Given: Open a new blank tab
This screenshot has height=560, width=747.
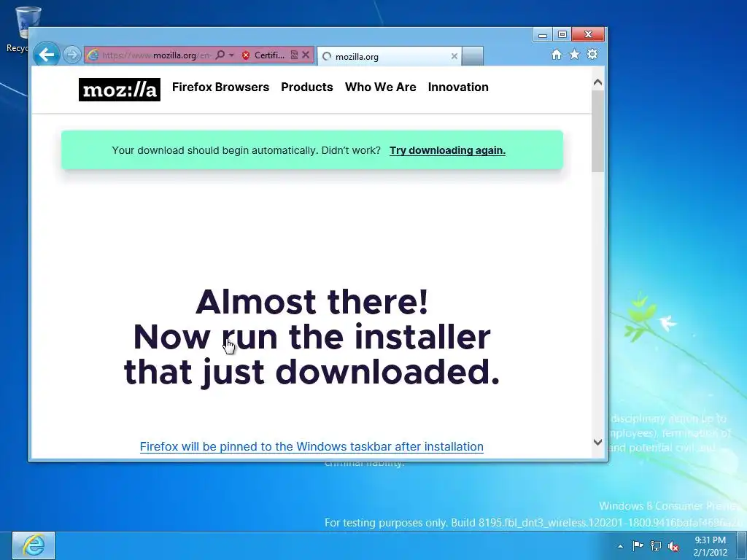Looking at the screenshot, I should (x=473, y=56).
